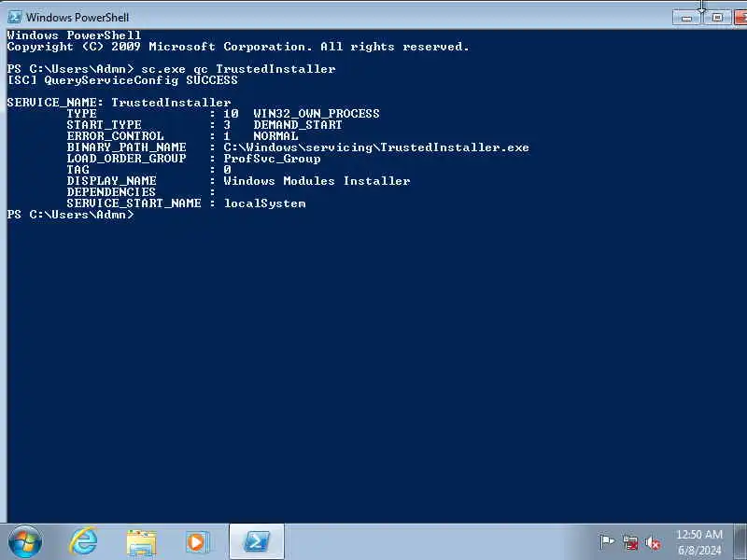Click the Copyright 2009 Microsoft line

click(238, 47)
